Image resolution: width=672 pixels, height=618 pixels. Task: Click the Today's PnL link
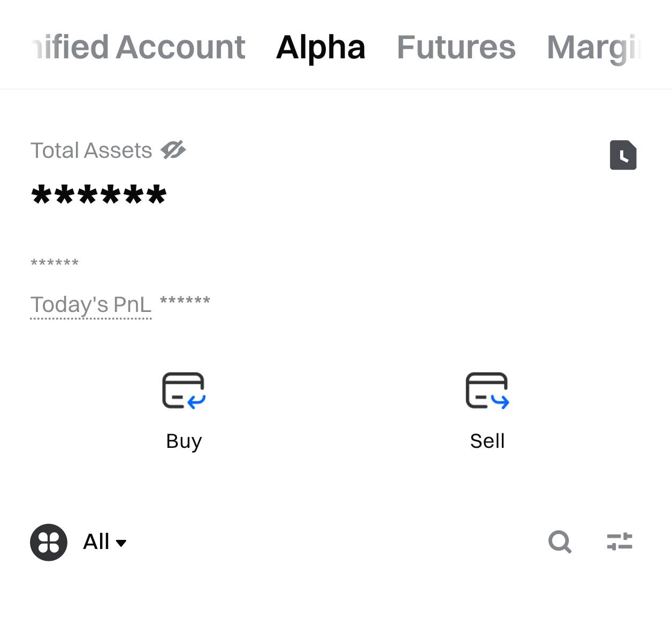coord(91,304)
